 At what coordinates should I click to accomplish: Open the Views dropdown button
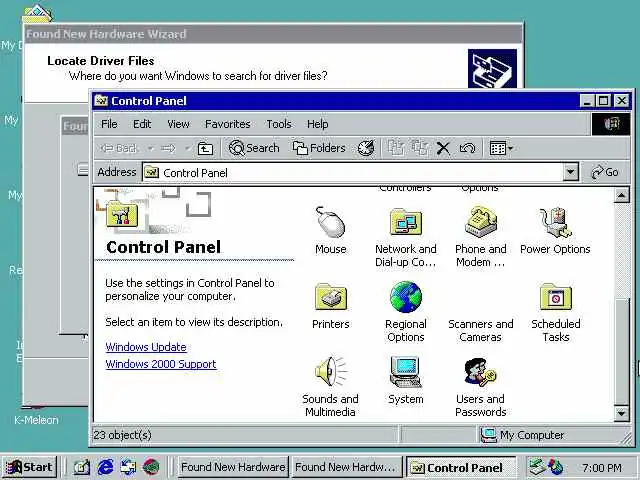501,148
